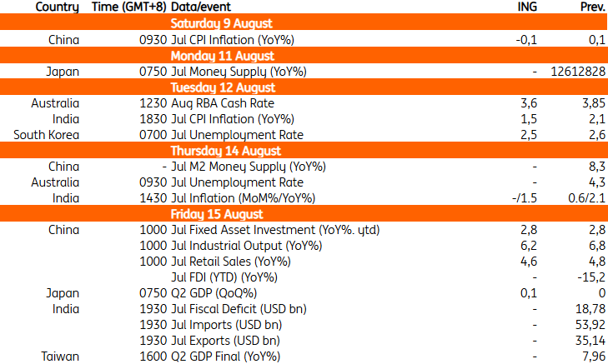Click the ING column header
This screenshot has height=364, width=608.
click(x=529, y=7)
